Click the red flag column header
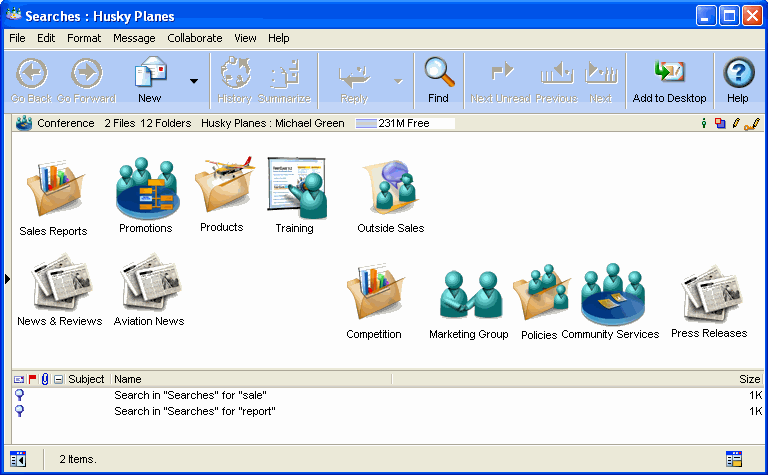 (32, 380)
